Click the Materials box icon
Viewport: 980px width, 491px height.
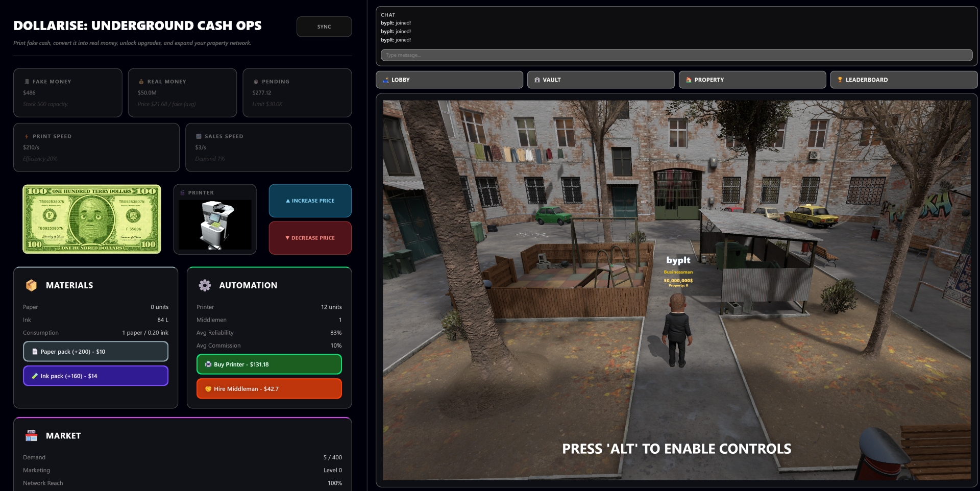pyautogui.click(x=31, y=285)
